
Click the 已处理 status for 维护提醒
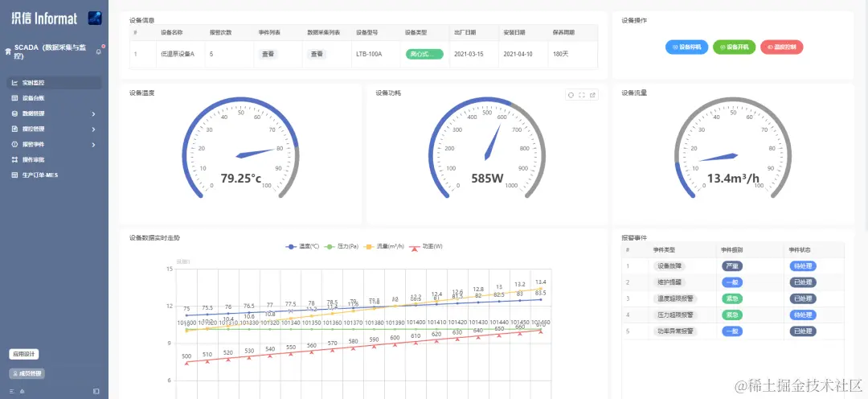pyautogui.click(x=803, y=282)
